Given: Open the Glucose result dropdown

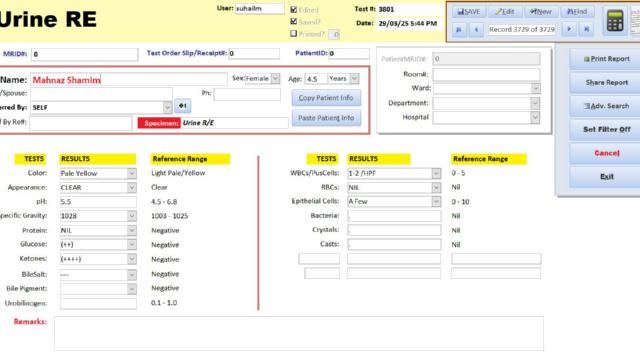Looking at the screenshot, I should [x=131, y=244].
